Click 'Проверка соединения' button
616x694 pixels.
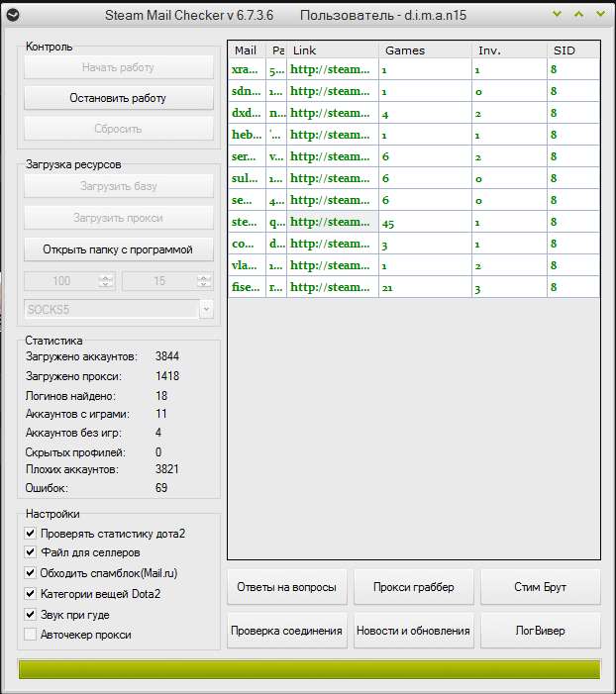(286, 631)
